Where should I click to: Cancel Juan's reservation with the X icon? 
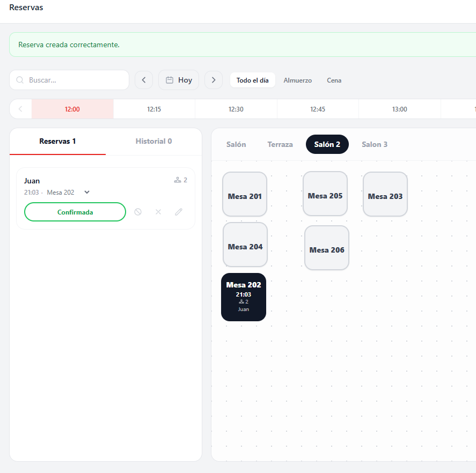pyautogui.click(x=158, y=212)
